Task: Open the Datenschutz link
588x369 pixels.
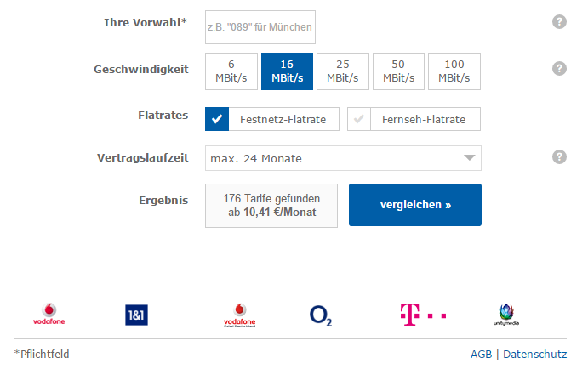Action: pyautogui.click(x=534, y=354)
